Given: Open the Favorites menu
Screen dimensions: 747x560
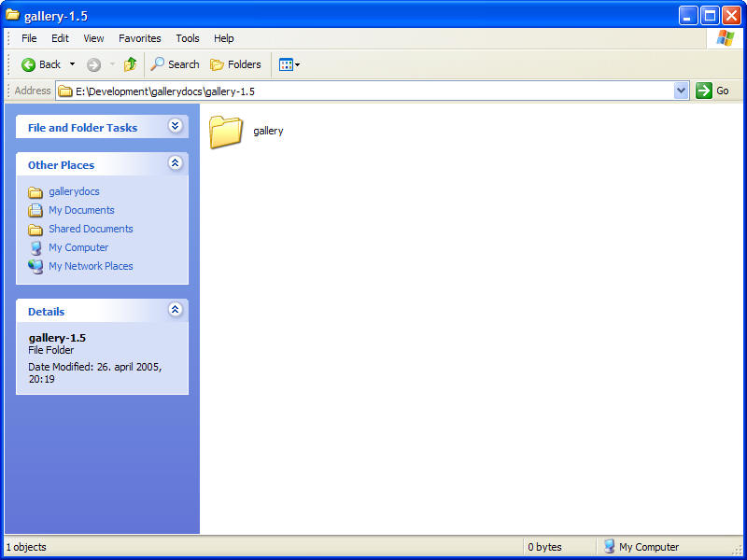Looking at the screenshot, I should (x=139, y=38).
